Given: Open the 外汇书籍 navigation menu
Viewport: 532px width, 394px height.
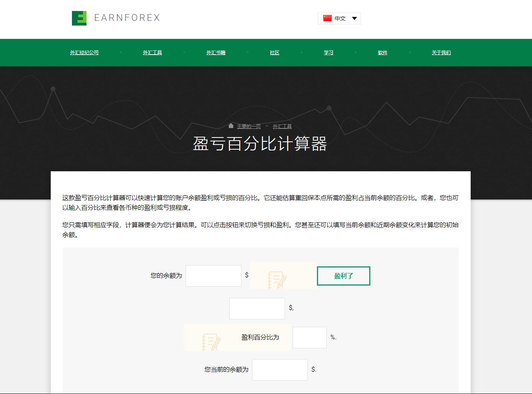Looking at the screenshot, I should point(216,53).
